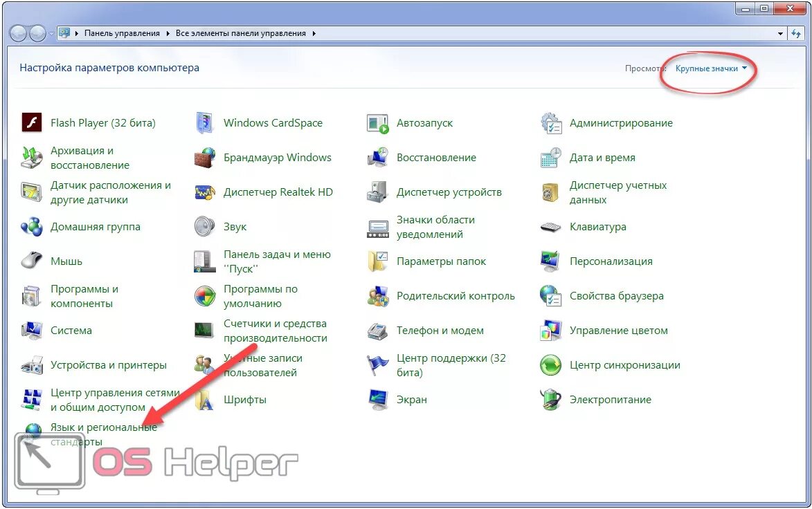Click the Брандмауэр Windows brick wall icon
The image size is (812, 509).
tap(204, 158)
